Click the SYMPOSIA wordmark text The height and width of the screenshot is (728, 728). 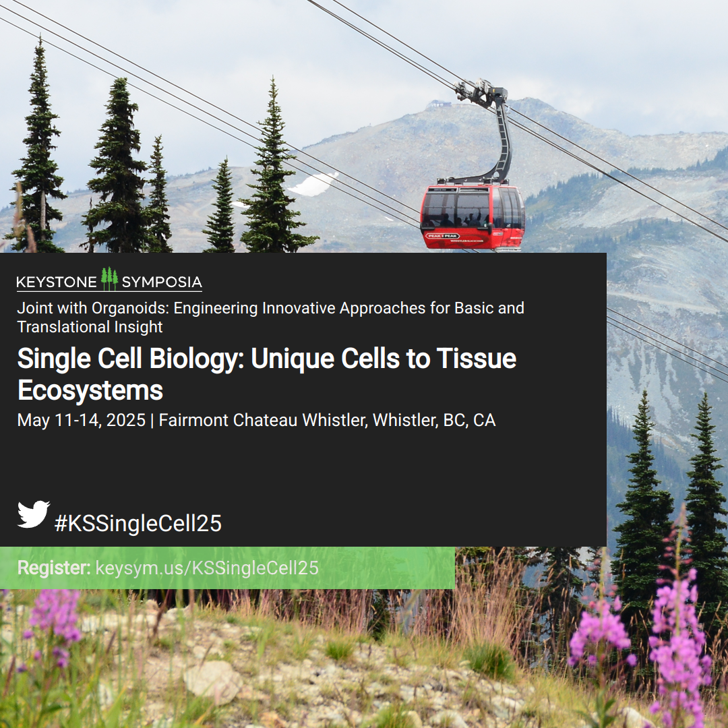click(x=162, y=282)
